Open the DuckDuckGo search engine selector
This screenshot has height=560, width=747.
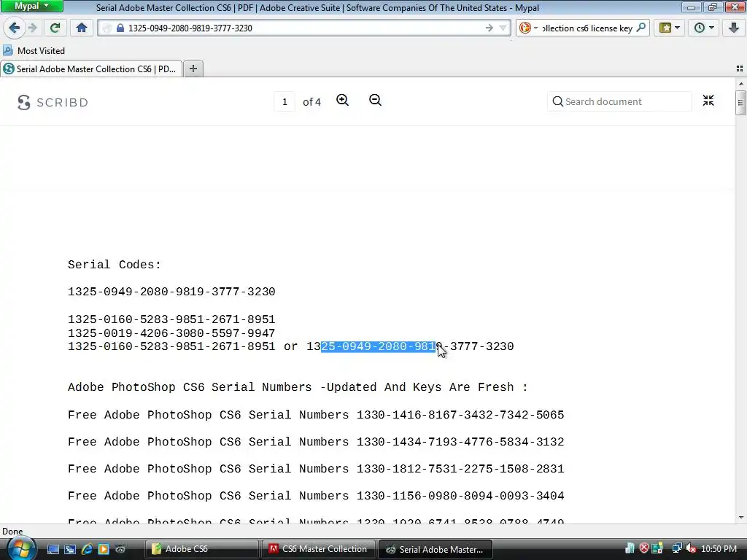click(528, 28)
